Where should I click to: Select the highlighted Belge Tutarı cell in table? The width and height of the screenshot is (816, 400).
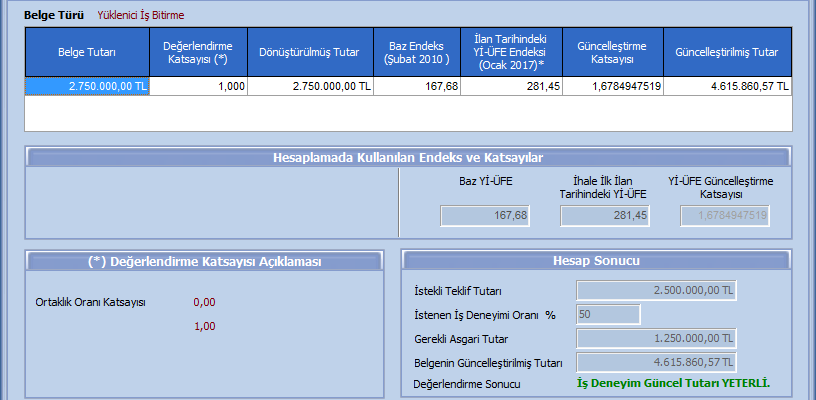coord(87,87)
